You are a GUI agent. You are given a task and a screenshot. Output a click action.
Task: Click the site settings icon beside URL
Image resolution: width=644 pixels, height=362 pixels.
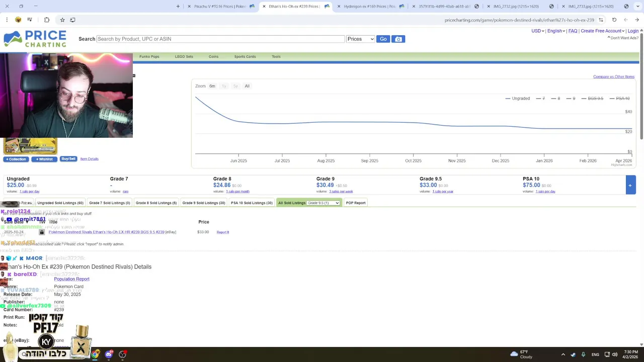pos(601,20)
